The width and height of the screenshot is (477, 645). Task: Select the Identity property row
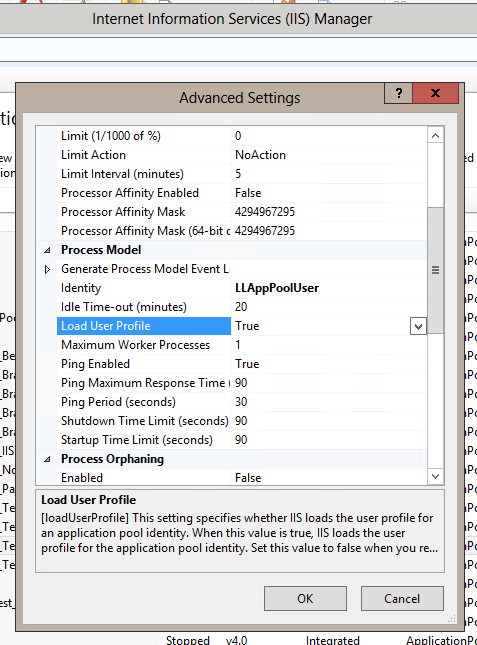tap(241, 288)
